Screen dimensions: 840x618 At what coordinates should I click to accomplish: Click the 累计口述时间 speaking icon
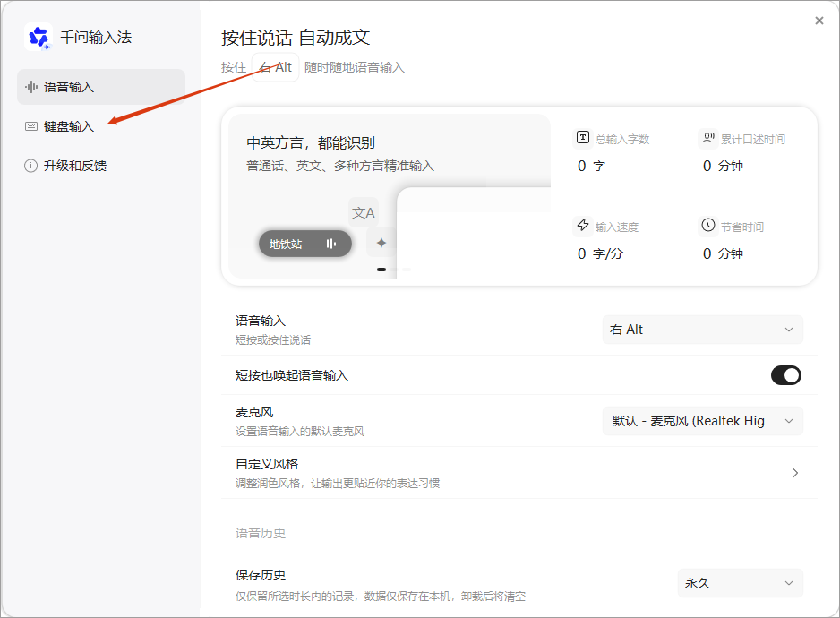click(708, 138)
